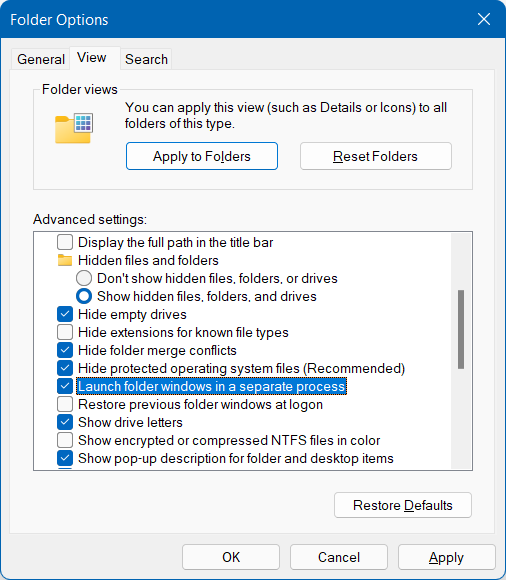Viewport: 506px width, 580px height.
Task: Enable Show encrypted or compressed NTFS files in color
Action: coord(65,440)
